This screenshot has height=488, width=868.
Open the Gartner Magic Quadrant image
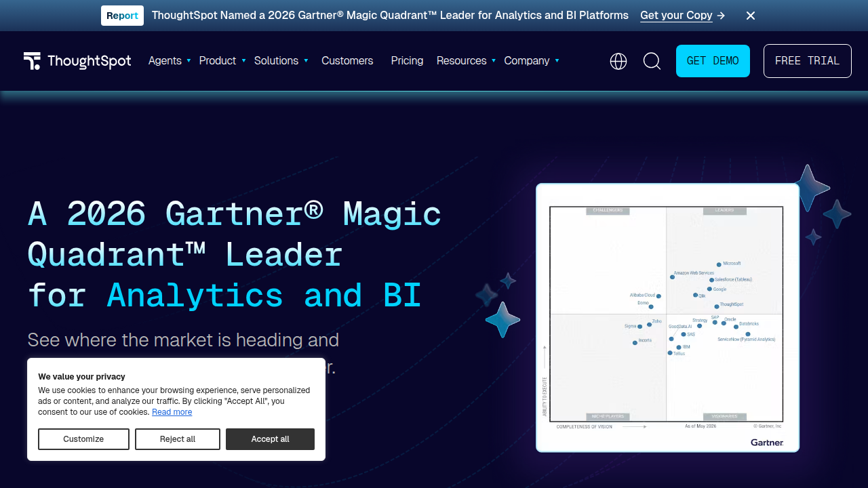(667, 317)
